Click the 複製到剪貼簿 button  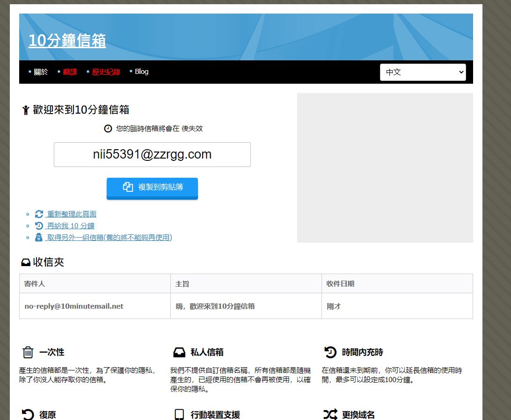point(152,188)
